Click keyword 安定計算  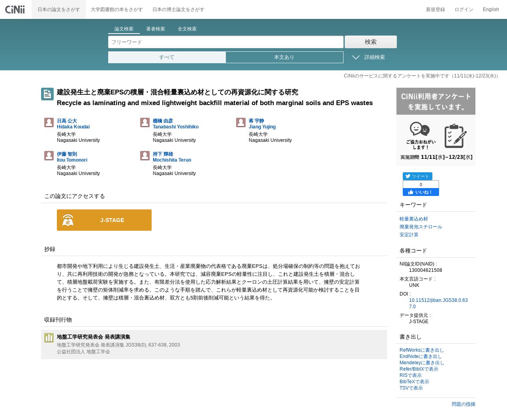(x=409, y=235)
